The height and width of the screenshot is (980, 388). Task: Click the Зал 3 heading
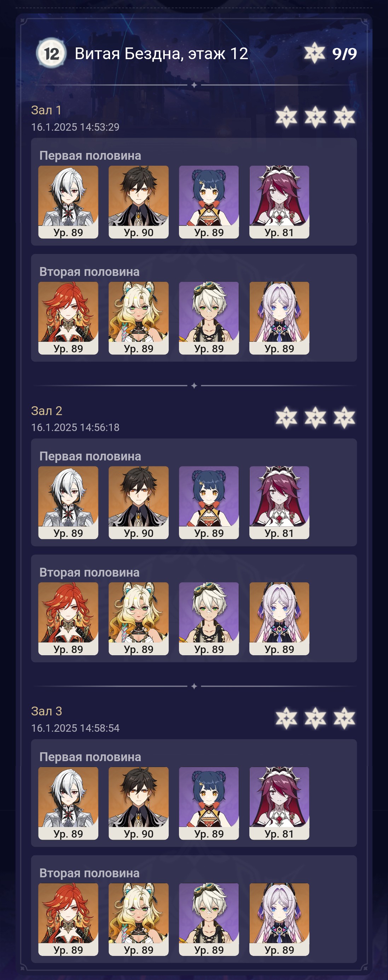46,711
